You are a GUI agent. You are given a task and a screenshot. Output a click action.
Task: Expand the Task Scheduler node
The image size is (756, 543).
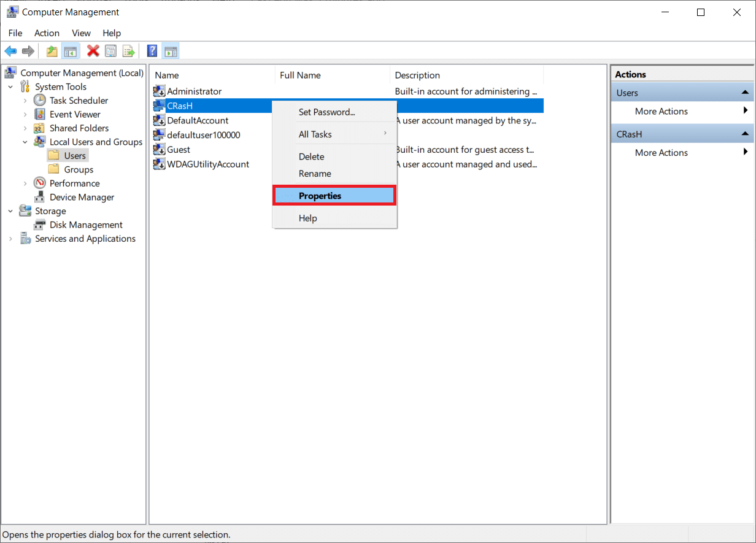coord(25,101)
